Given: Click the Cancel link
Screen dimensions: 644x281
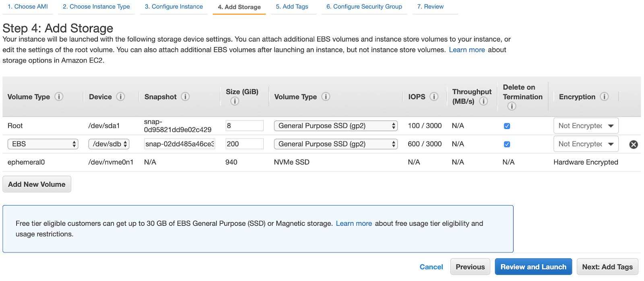Looking at the screenshot, I should [431, 267].
